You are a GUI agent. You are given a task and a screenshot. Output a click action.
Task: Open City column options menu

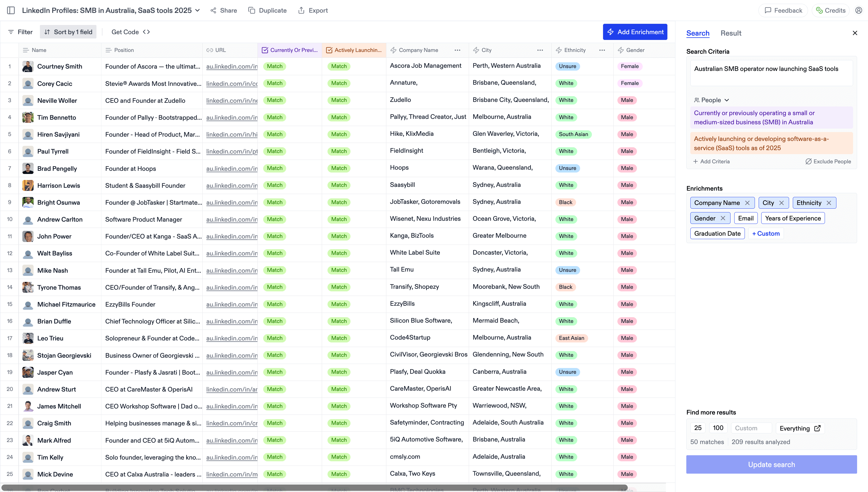(540, 50)
